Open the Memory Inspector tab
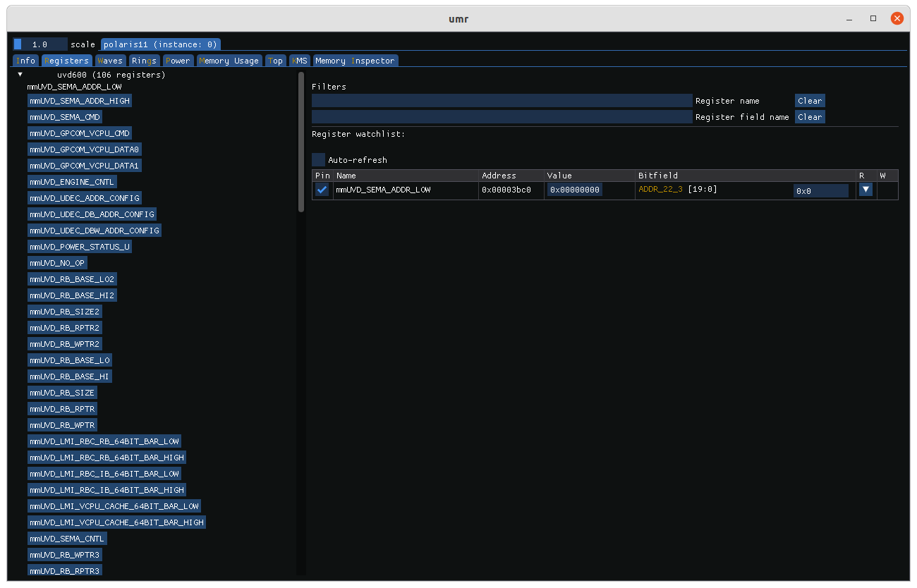This screenshot has width=917, height=588. click(355, 61)
